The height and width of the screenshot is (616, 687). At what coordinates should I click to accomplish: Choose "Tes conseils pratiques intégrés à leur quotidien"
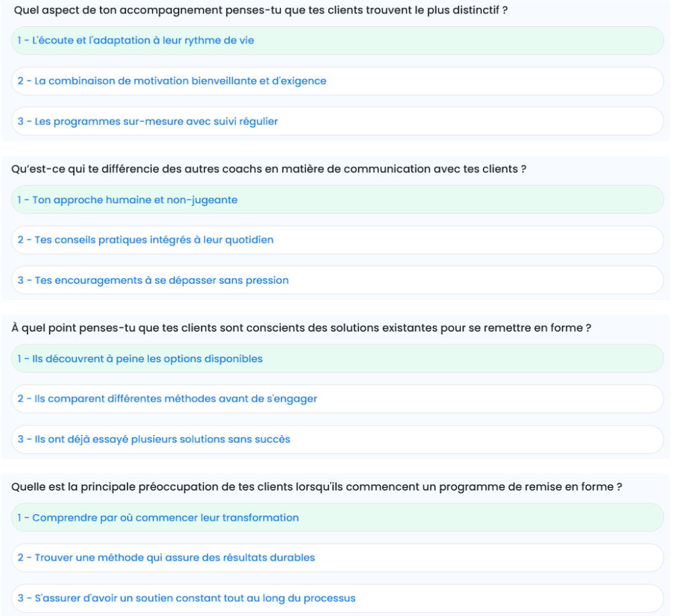[337, 240]
